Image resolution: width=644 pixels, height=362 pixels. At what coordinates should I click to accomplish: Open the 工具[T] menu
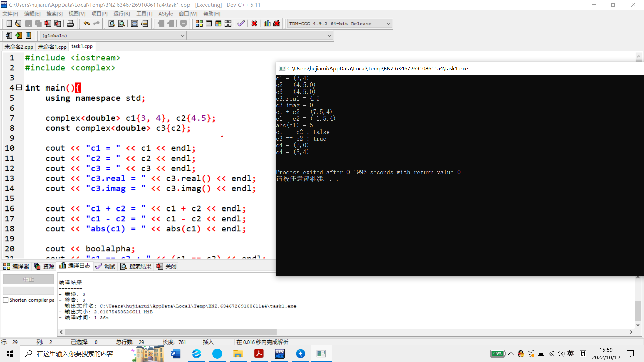click(144, 14)
